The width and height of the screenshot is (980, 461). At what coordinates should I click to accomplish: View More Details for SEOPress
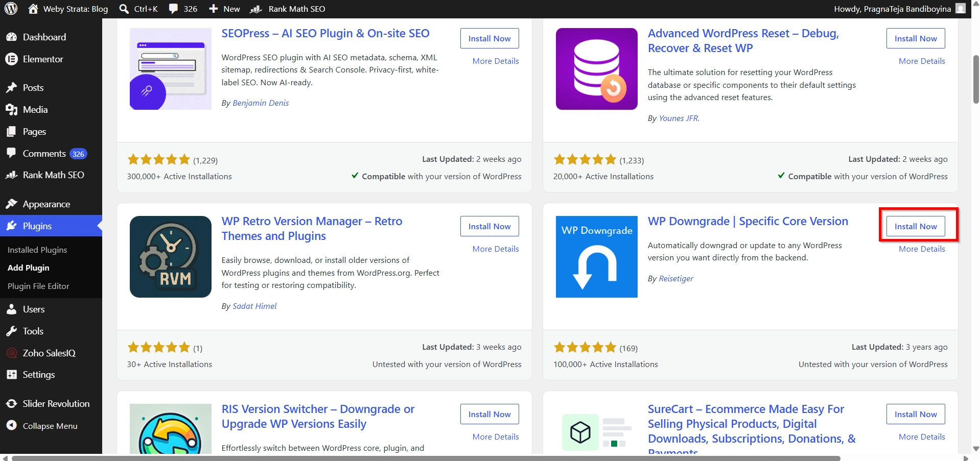pos(496,61)
